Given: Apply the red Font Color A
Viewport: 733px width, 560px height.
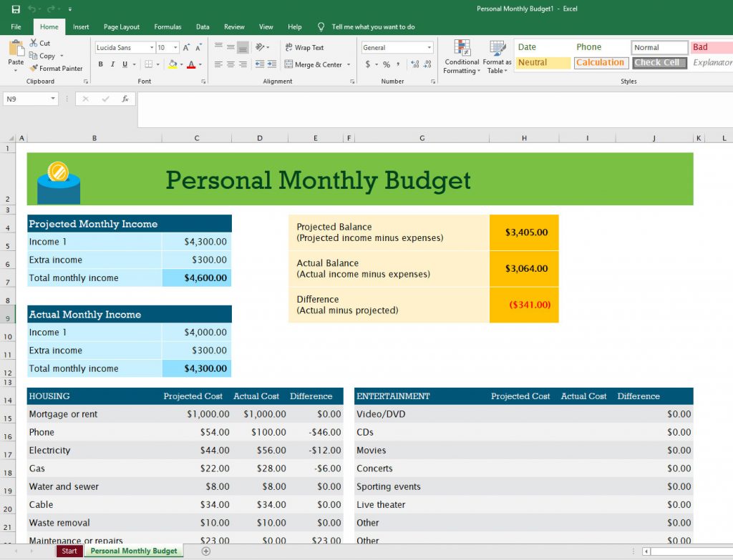Looking at the screenshot, I should pyautogui.click(x=191, y=64).
